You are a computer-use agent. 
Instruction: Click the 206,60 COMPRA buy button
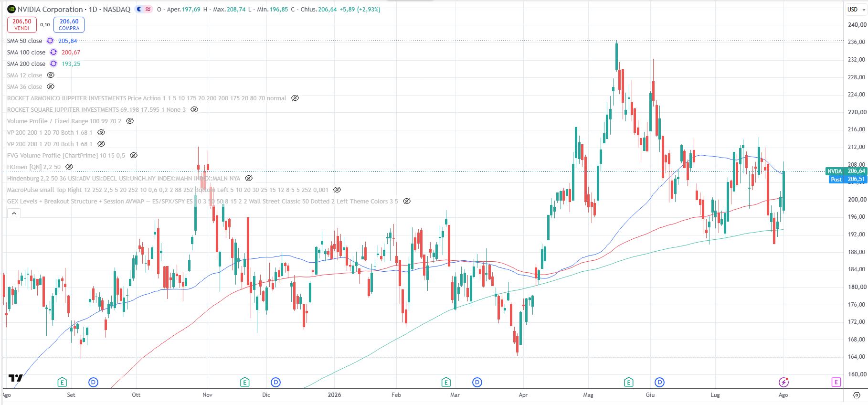(69, 24)
